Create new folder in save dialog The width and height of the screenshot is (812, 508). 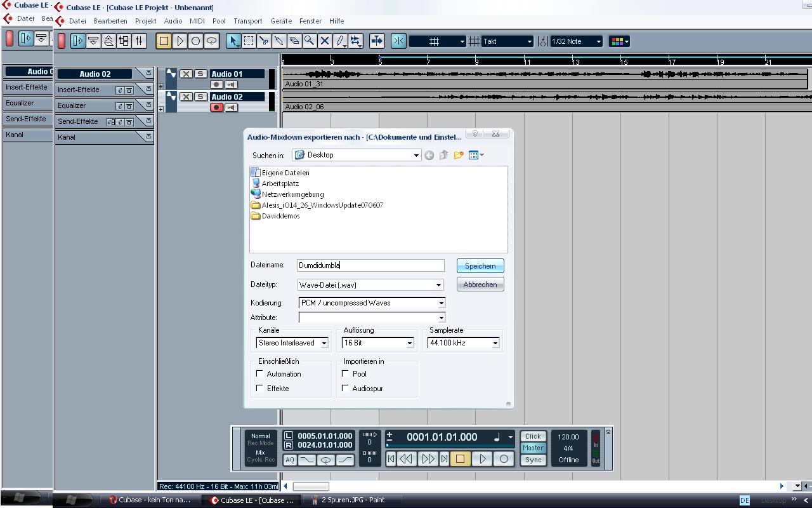click(x=458, y=155)
